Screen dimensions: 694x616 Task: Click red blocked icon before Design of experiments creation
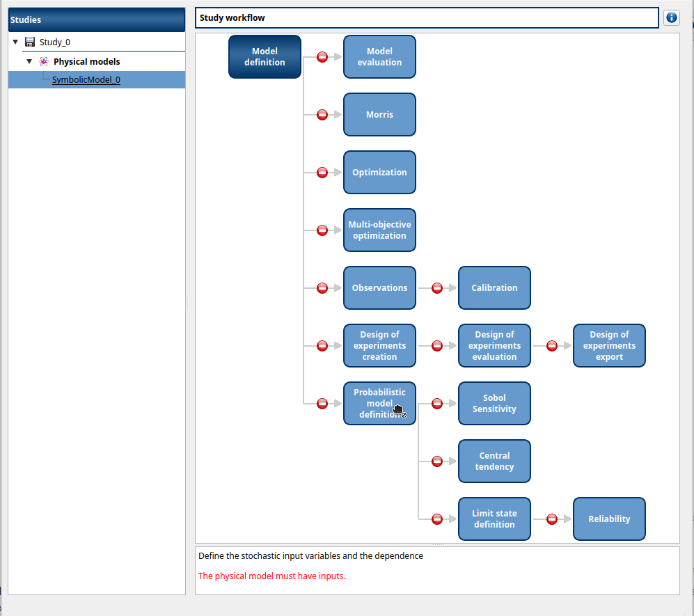click(x=322, y=346)
